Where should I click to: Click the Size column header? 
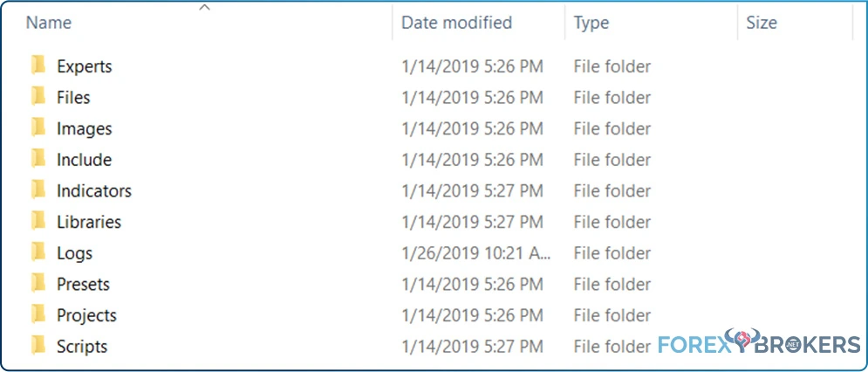[x=762, y=23]
